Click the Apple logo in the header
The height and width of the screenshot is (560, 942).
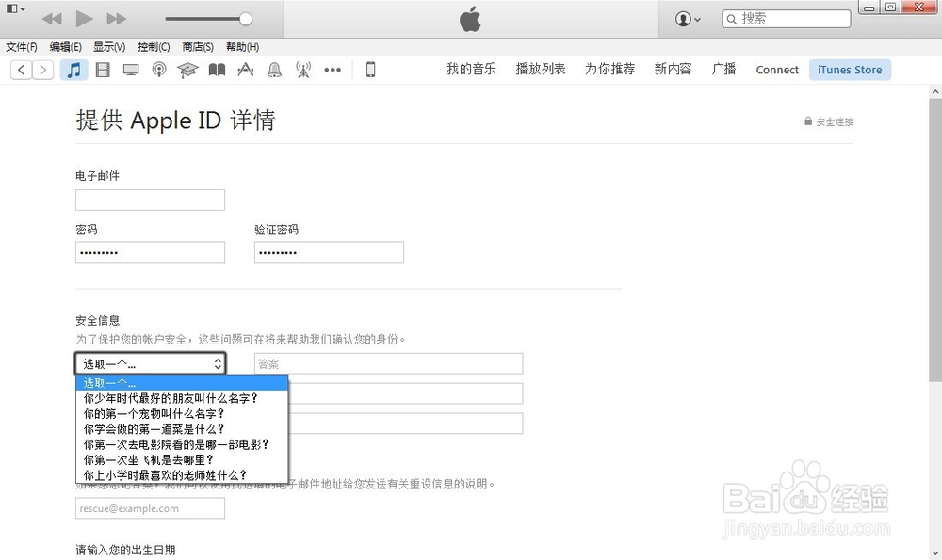coord(470,19)
